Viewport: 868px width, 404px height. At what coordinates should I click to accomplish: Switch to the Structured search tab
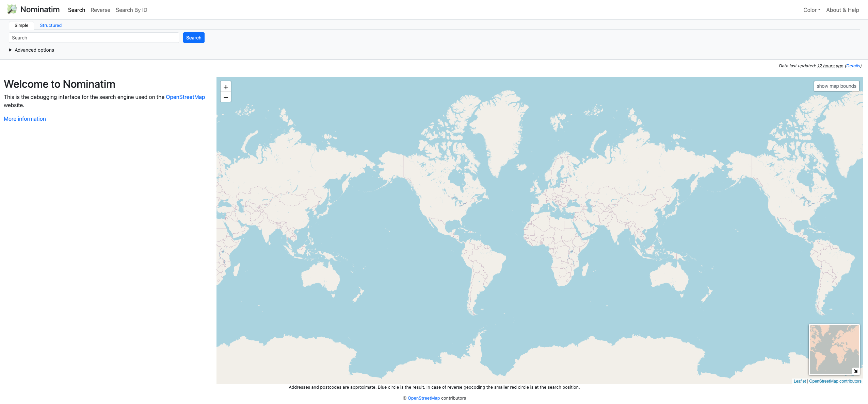point(51,25)
